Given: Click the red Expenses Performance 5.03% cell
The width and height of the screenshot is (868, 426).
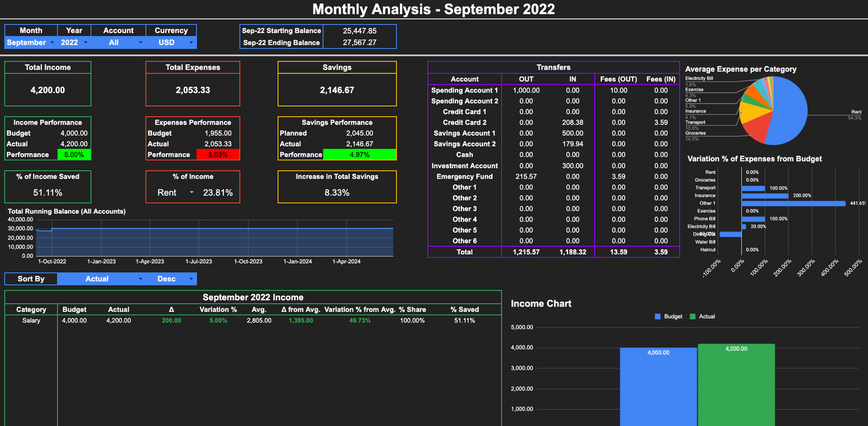Looking at the screenshot, I should [x=218, y=154].
